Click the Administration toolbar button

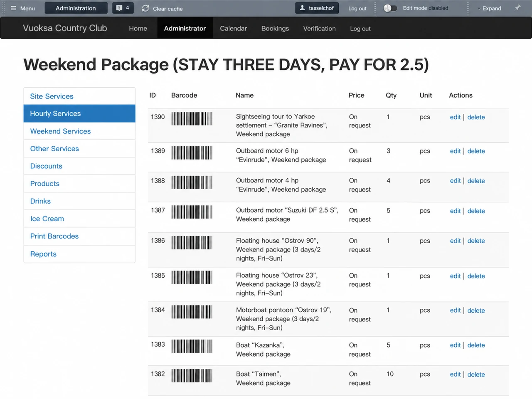tap(76, 8)
